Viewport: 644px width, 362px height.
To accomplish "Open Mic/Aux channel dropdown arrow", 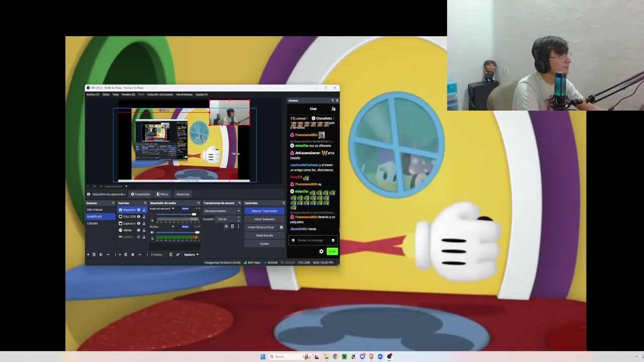I will (x=173, y=227).
